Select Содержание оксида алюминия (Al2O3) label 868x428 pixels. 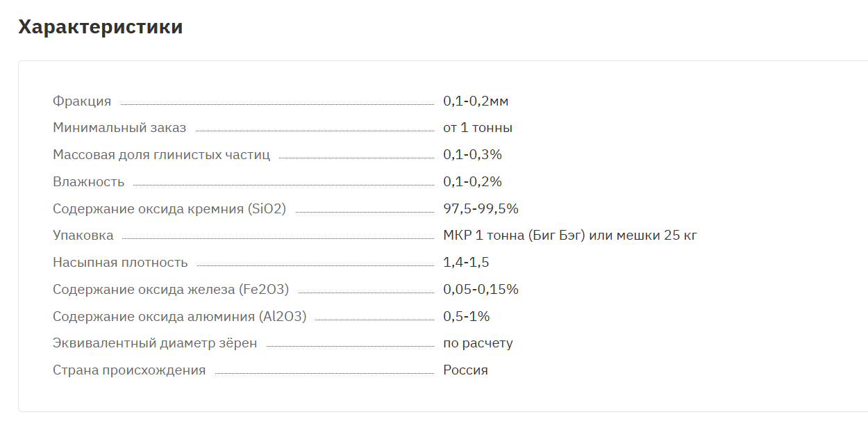click(x=179, y=317)
